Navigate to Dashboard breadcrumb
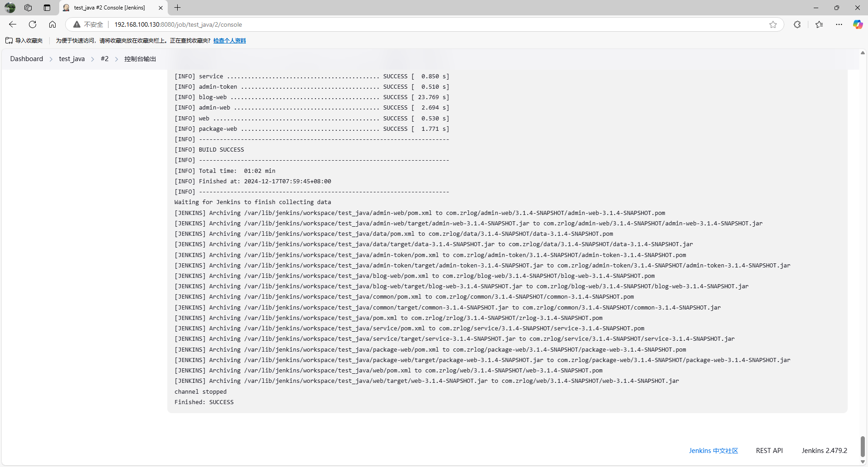 pyautogui.click(x=27, y=59)
